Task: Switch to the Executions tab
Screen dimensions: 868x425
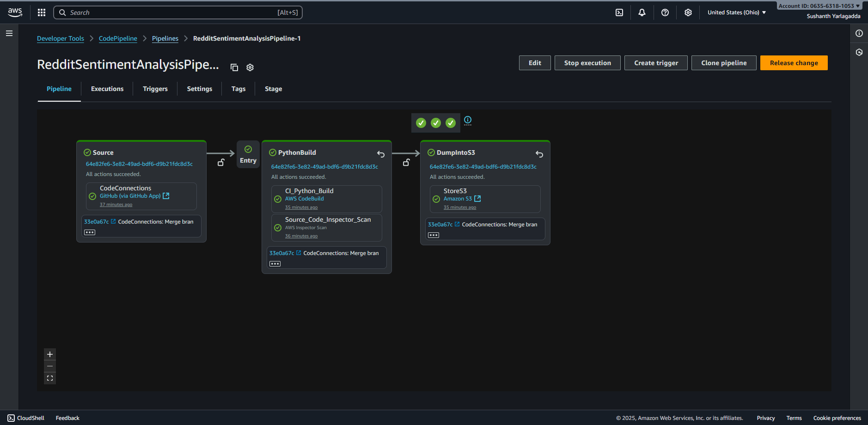Action: (x=107, y=89)
